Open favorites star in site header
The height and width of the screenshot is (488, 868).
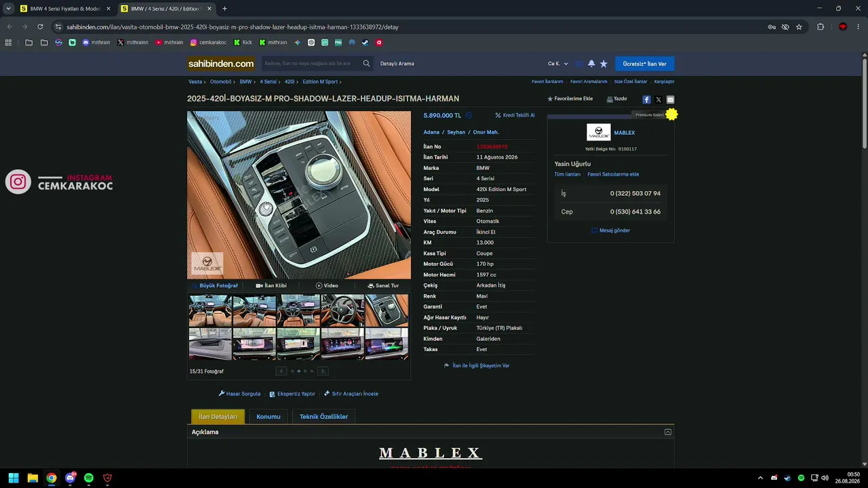point(604,64)
